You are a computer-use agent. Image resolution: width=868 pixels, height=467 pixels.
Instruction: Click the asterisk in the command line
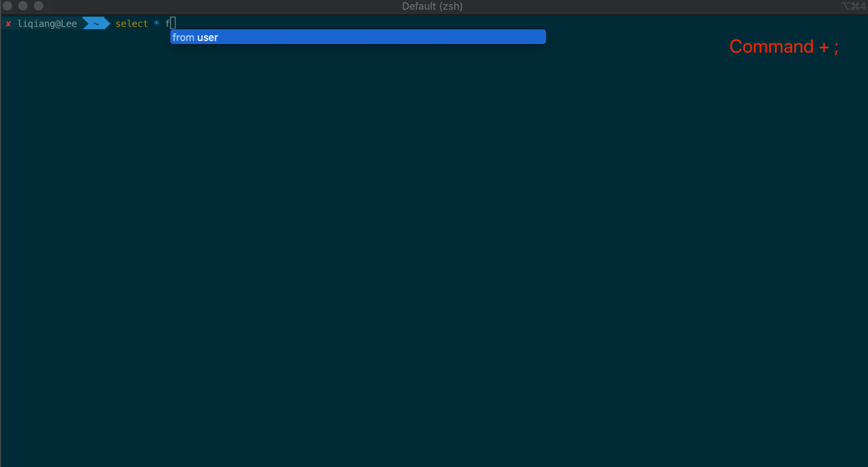(x=156, y=23)
